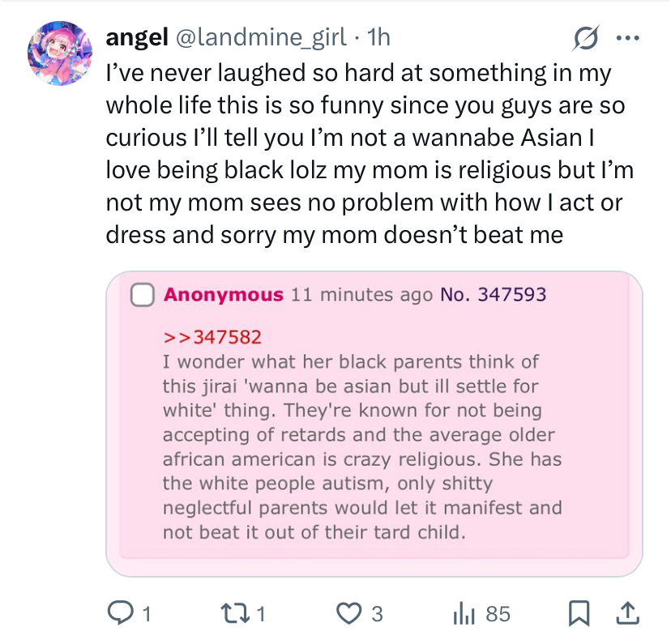Open angel's profile avatar picture

(60, 53)
